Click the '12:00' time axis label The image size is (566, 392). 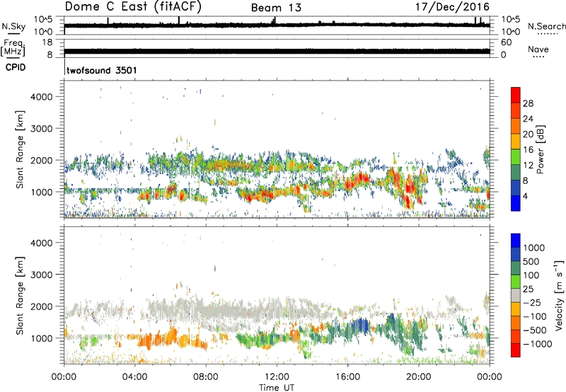pos(277,376)
